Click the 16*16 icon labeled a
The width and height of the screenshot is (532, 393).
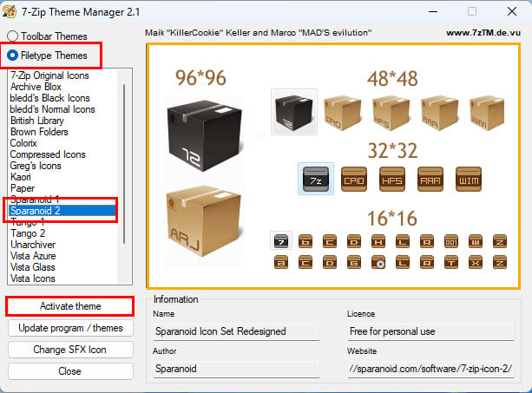[x=281, y=263]
